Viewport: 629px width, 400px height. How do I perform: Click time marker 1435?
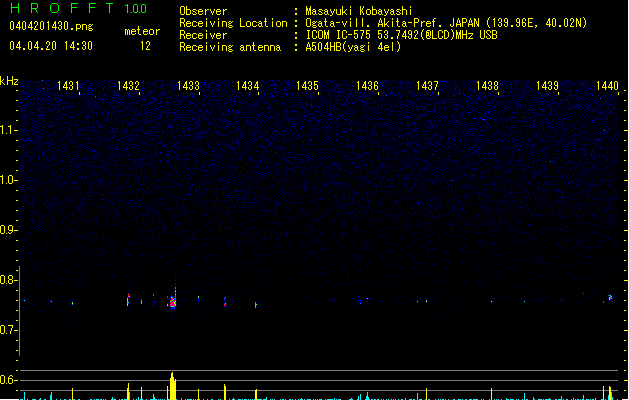point(307,86)
